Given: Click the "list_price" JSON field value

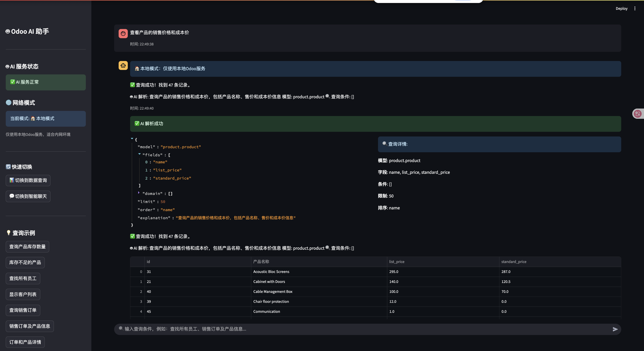Looking at the screenshot, I should click(167, 170).
